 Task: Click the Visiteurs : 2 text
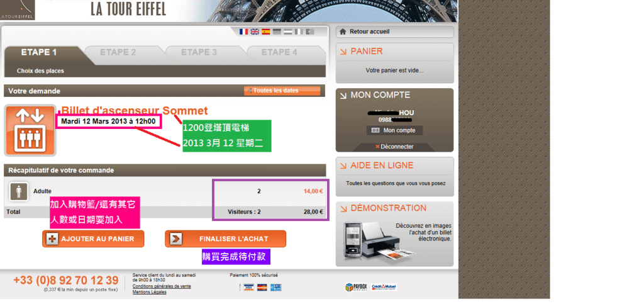244,212
